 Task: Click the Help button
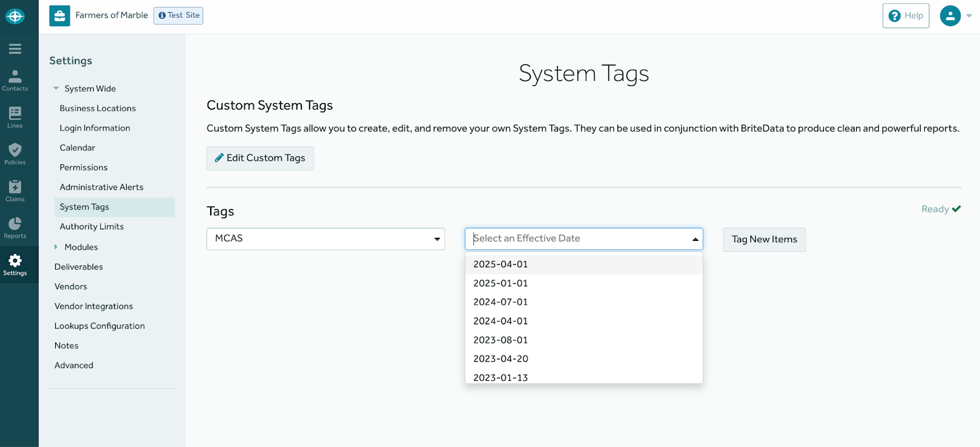coord(905,16)
